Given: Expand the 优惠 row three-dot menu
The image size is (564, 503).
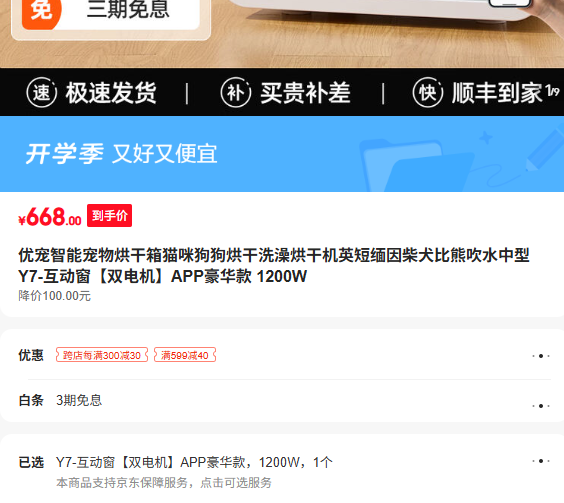Looking at the screenshot, I should (x=541, y=356).
